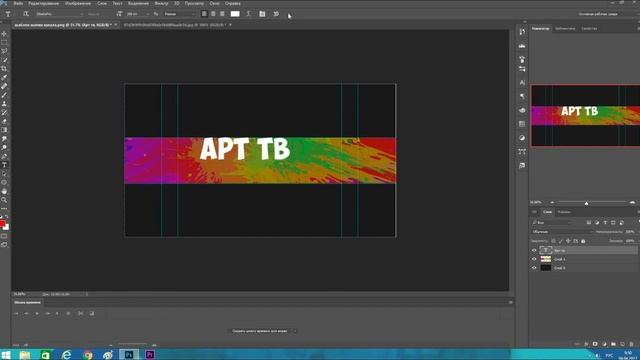Create a new layer icon
The image size is (640, 360).
click(x=622, y=344)
